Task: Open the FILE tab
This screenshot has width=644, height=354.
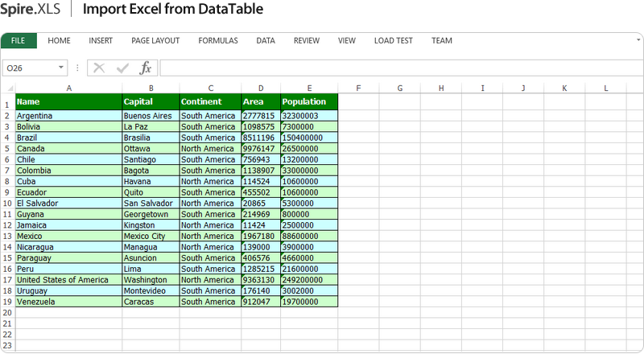Action: (18, 41)
